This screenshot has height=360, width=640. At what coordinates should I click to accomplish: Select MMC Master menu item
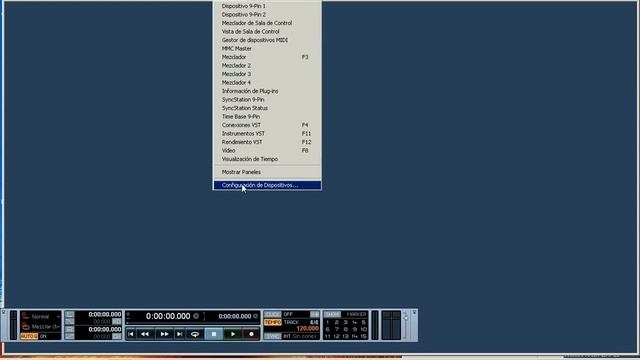click(x=267, y=49)
